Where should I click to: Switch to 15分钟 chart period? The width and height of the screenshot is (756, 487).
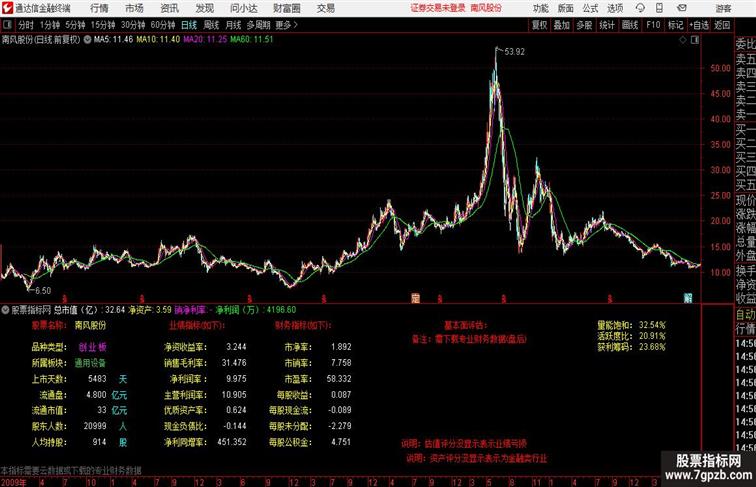pos(103,25)
